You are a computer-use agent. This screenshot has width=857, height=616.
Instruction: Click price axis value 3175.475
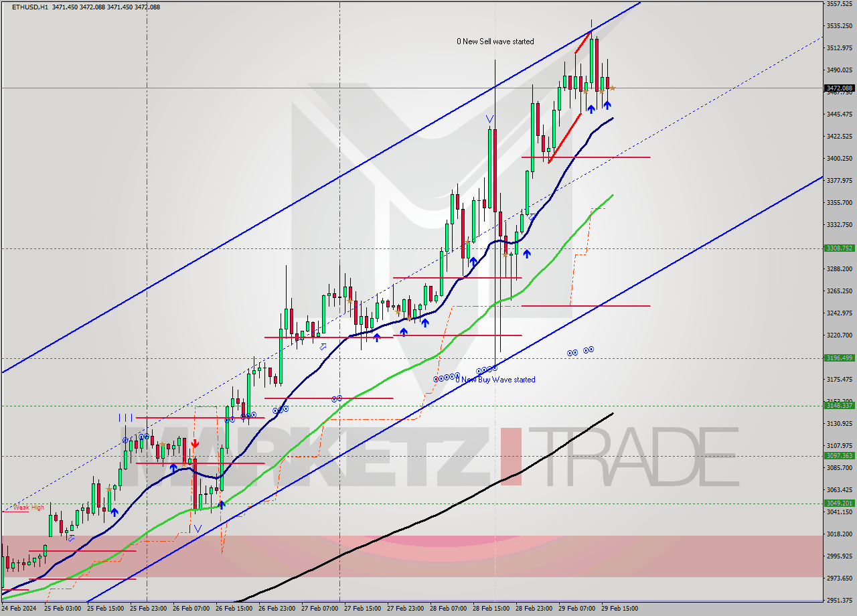(839, 380)
